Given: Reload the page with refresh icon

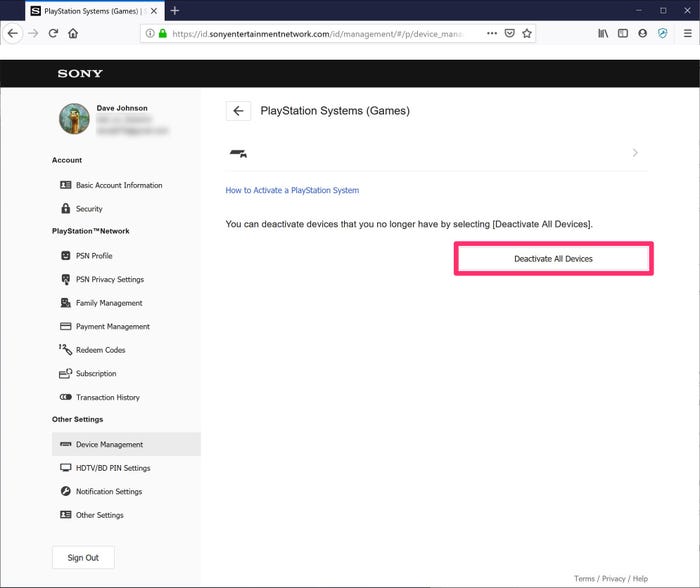Looking at the screenshot, I should [x=53, y=33].
